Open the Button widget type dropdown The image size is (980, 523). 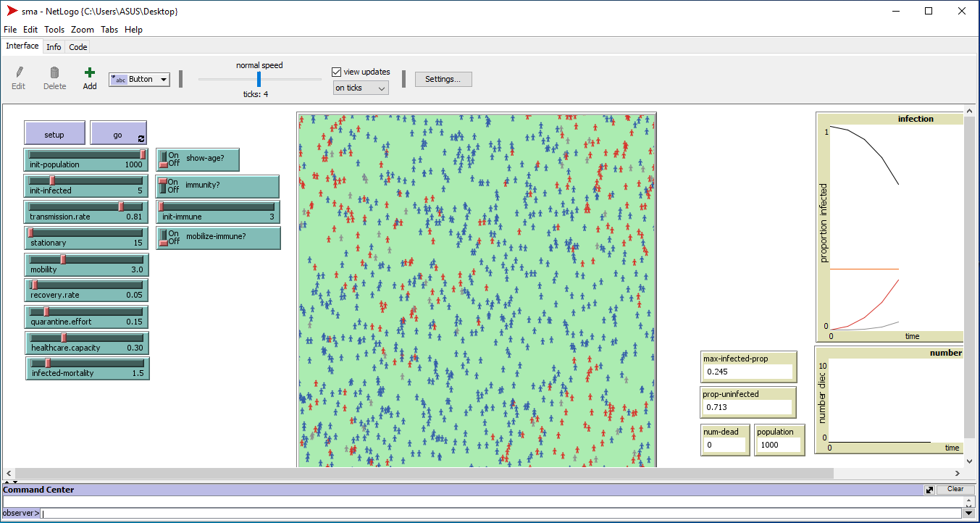[x=139, y=80]
